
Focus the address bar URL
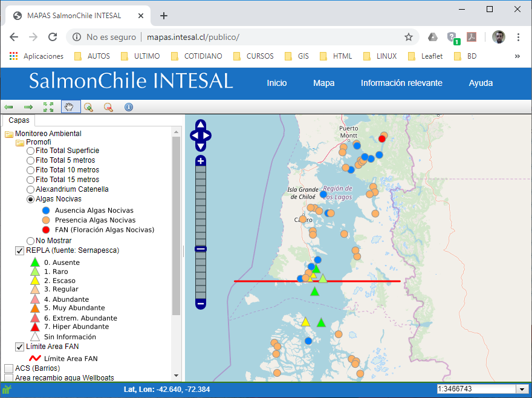193,37
